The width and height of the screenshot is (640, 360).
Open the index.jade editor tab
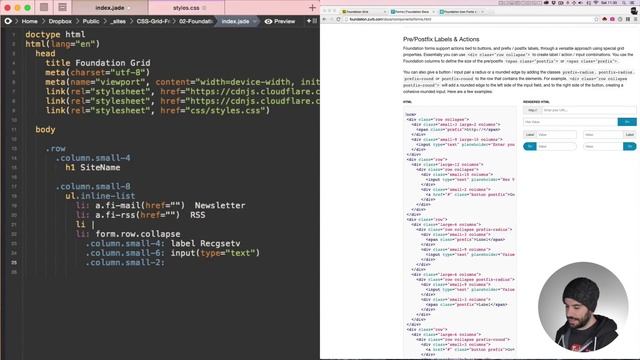[x=110, y=8]
